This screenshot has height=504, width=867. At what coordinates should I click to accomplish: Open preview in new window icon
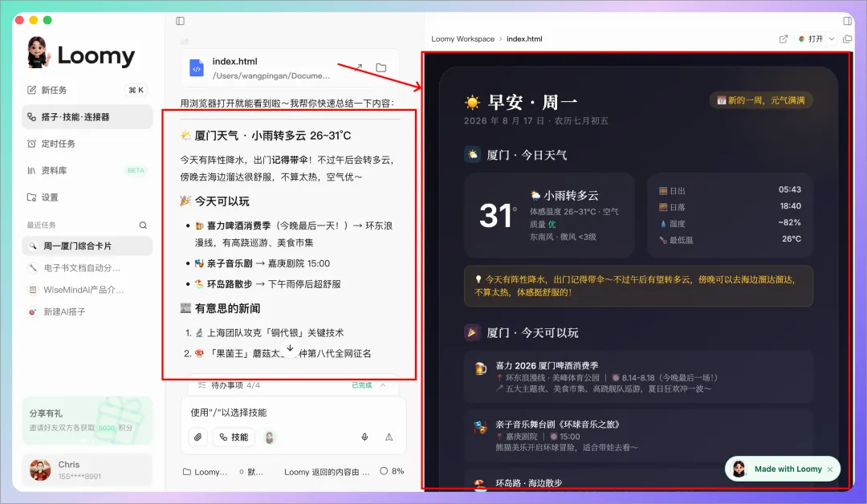pos(784,39)
